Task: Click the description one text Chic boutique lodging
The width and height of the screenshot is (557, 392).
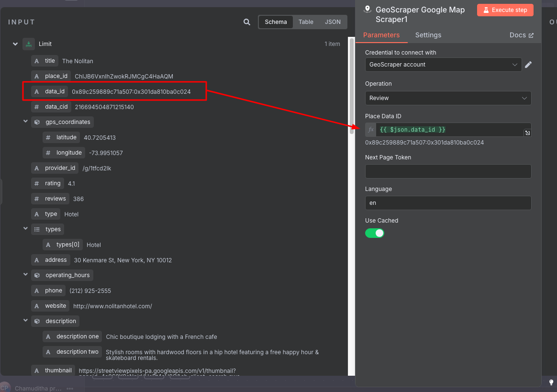Action: point(161,337)
